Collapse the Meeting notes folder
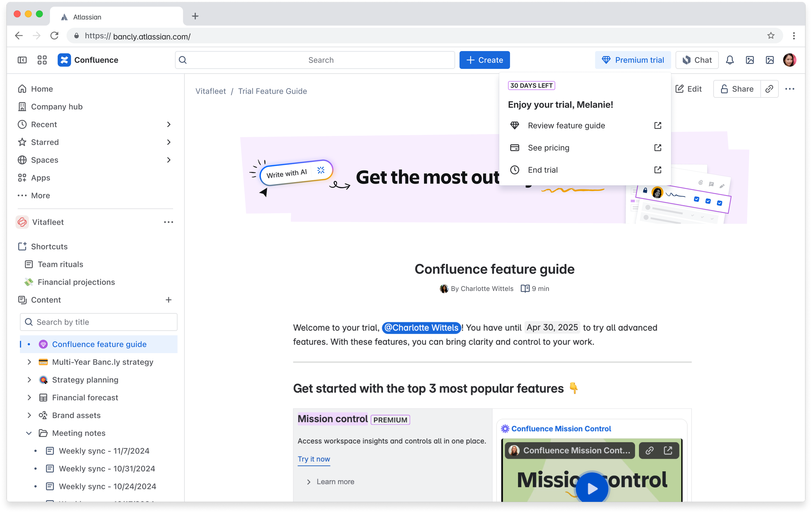The height and width of the screenshot is (513, 812). coord(29,433)
